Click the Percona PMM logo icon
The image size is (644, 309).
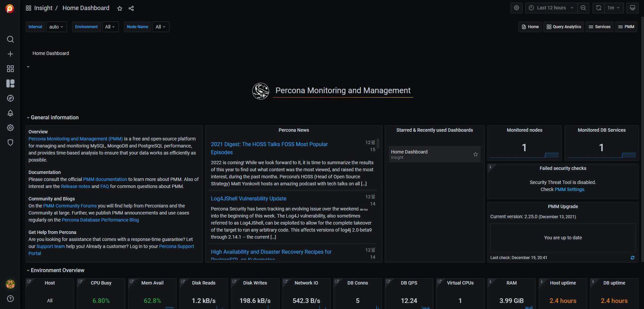(10, 8)
